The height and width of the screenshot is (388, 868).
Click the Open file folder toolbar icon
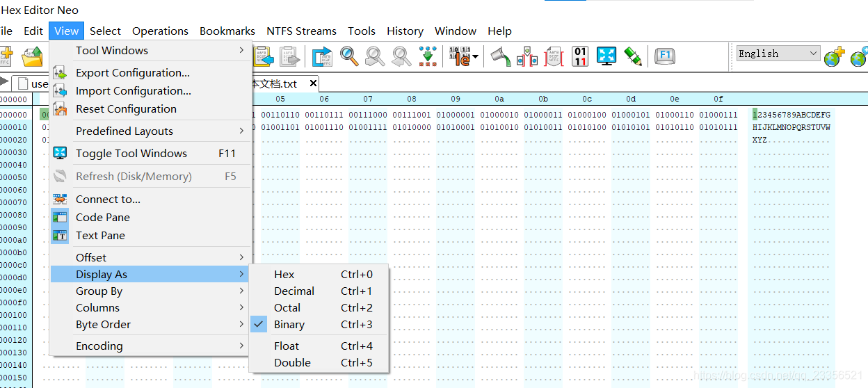33,56
